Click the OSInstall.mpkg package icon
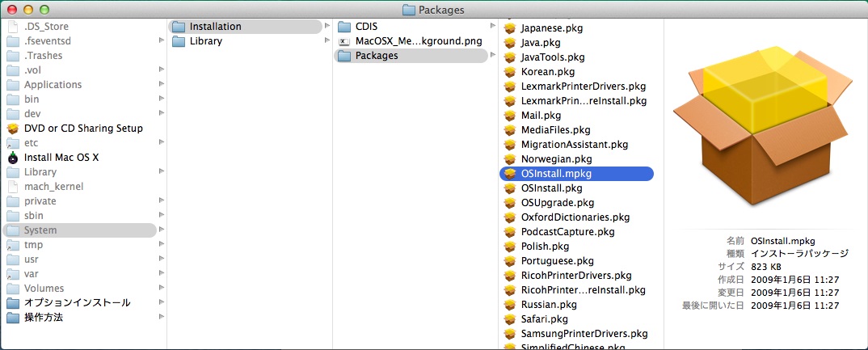This screenshot has width=868, height=350. (x=510, y=174)
